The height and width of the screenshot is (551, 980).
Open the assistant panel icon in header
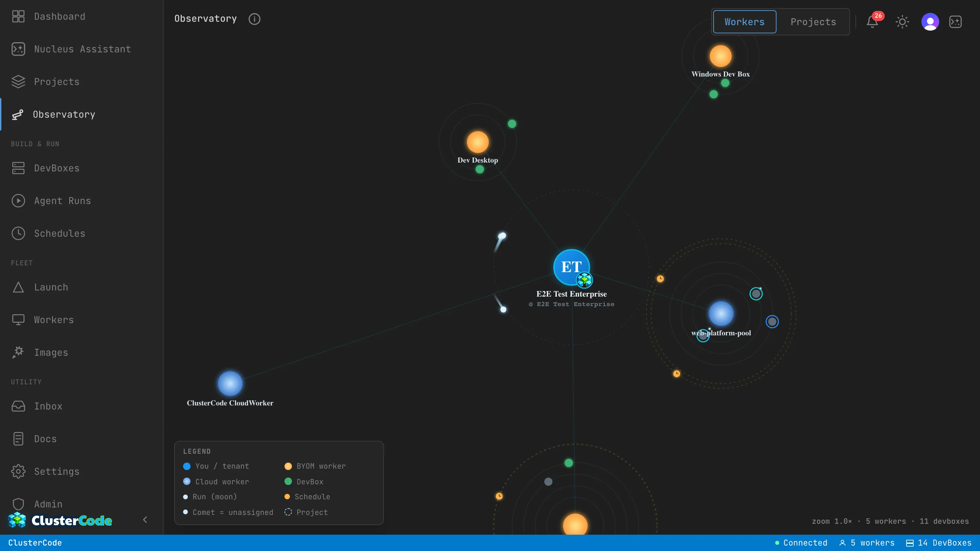coord(955,22)
